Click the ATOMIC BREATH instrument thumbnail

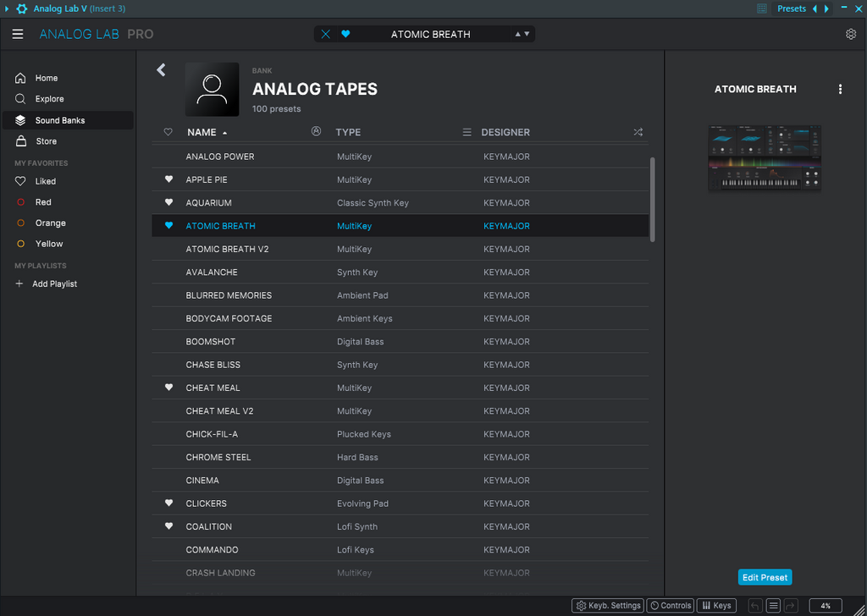765,158
